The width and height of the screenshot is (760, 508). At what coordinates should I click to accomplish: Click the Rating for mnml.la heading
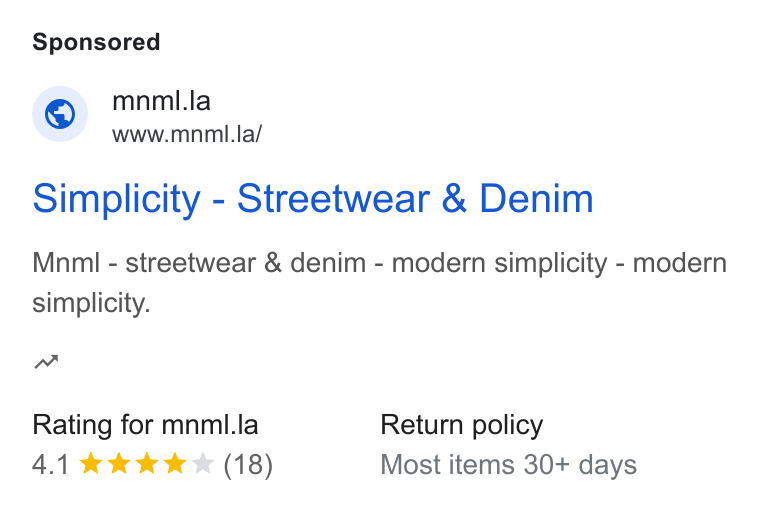(145, 425)
